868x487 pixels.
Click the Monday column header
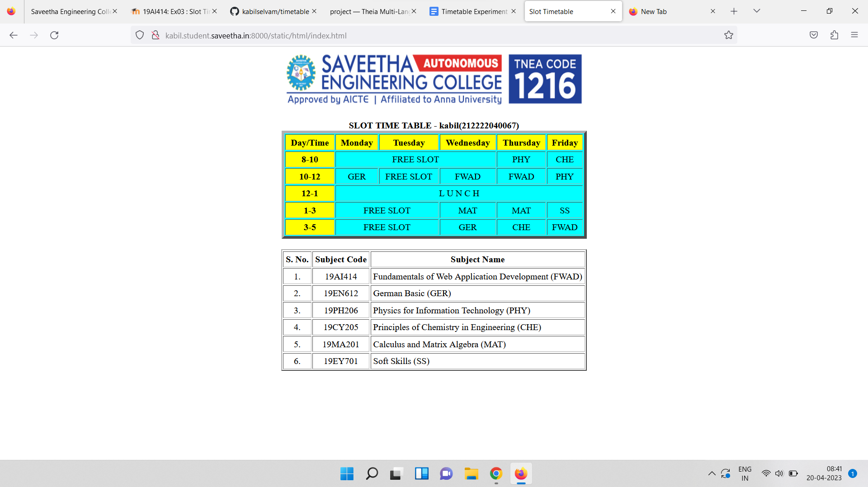coord(357,143)
